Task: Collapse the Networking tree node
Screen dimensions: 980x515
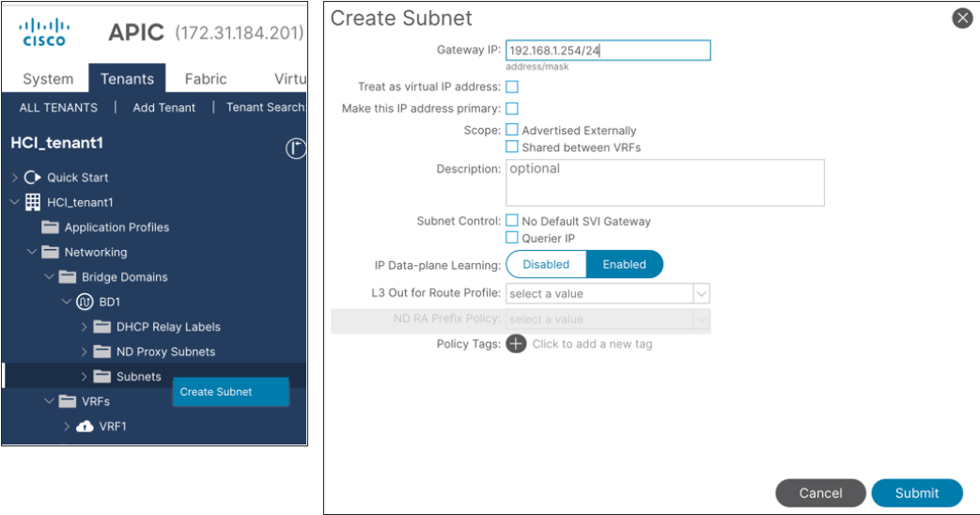Action: pyautogui.click(x=32, y=252)
